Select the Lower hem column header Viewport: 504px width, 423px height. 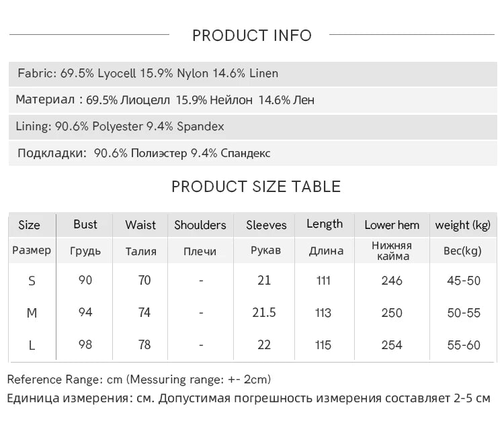(392, 225)
